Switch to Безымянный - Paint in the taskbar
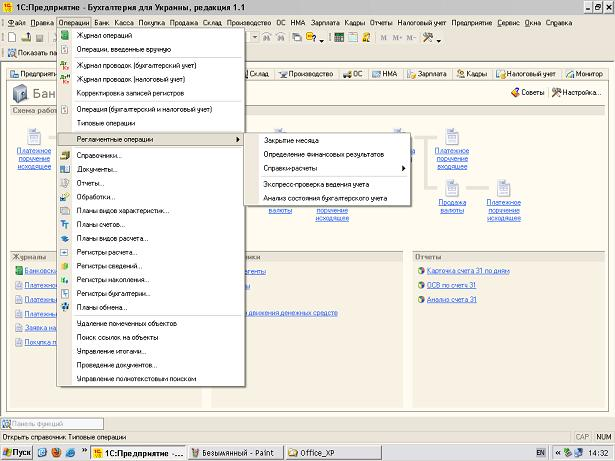 tap(235, 453)
